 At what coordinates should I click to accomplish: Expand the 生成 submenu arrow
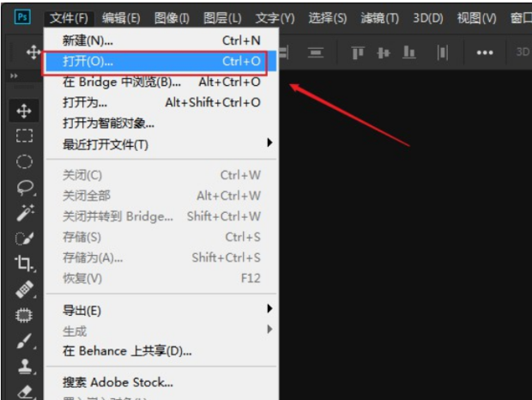pos(269,329)
